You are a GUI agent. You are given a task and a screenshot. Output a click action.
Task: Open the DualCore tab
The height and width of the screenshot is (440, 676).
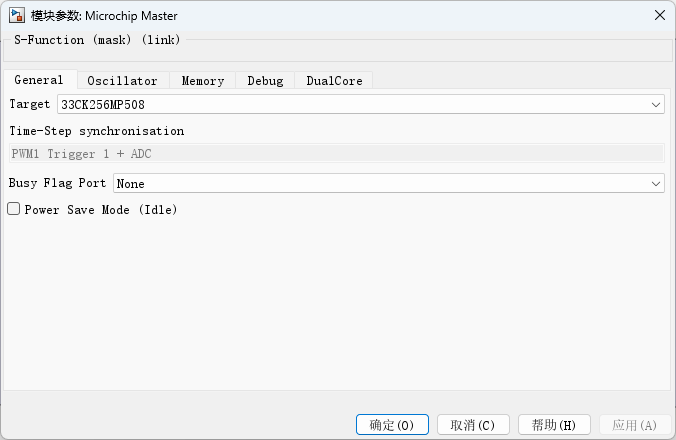(334, 81)
